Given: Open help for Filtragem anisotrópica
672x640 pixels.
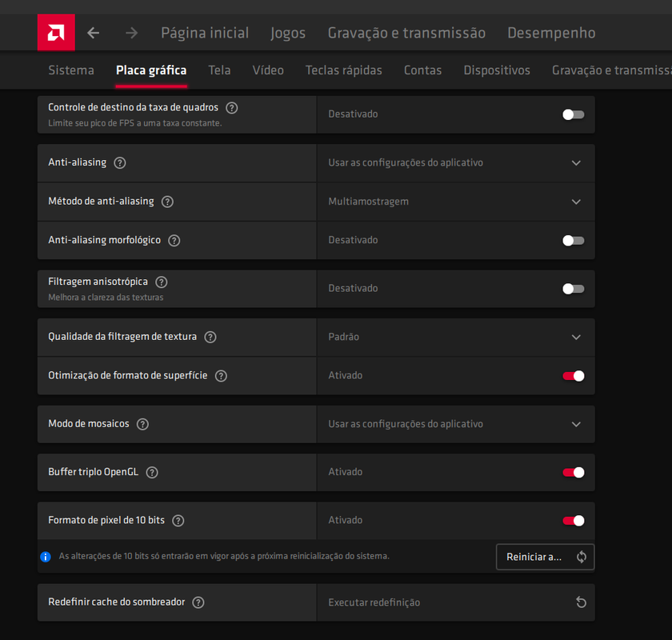Looking at the screenshot, I should point(162,282).
